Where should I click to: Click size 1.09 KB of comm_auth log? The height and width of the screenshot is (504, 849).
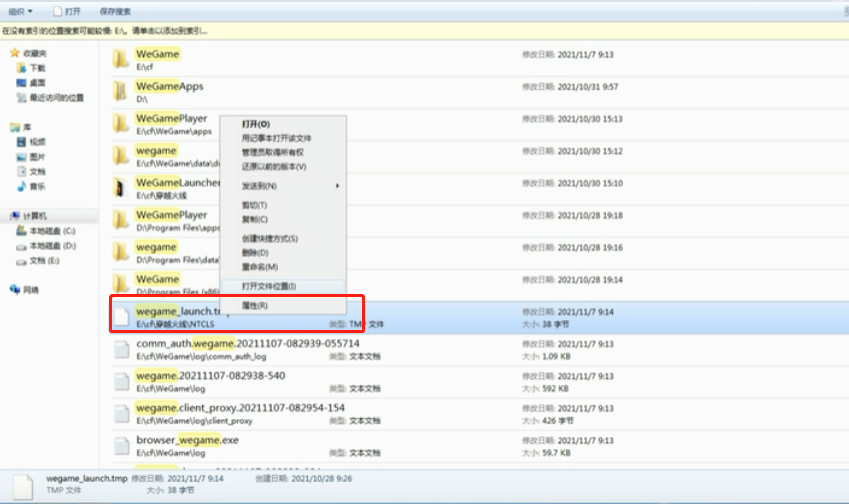coord(556,356)
